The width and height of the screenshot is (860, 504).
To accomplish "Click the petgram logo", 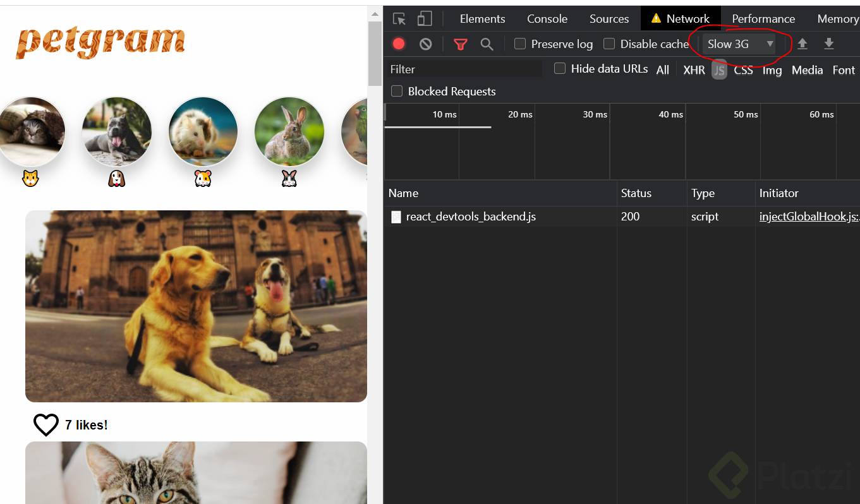I will pos(100,43).
